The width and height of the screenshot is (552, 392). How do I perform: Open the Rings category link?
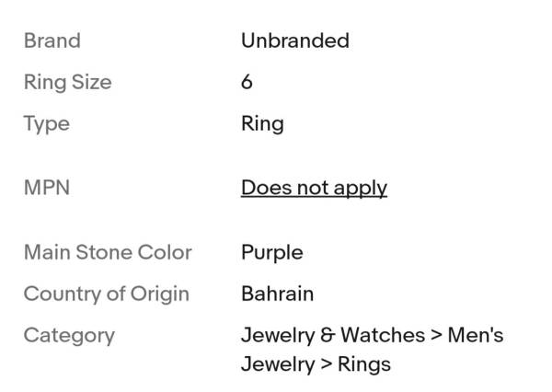click(x=364, y=364)
